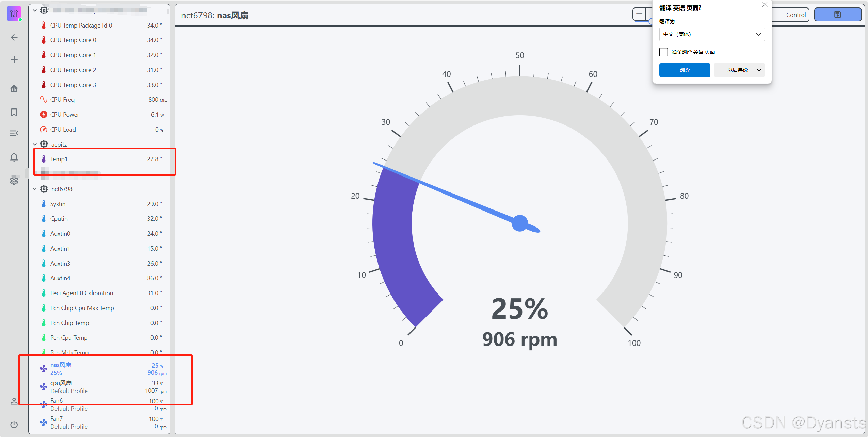Expand the 以后再说 dropdown arrow
This screenshot has width=868, height=437.
[x=759, y=70]
